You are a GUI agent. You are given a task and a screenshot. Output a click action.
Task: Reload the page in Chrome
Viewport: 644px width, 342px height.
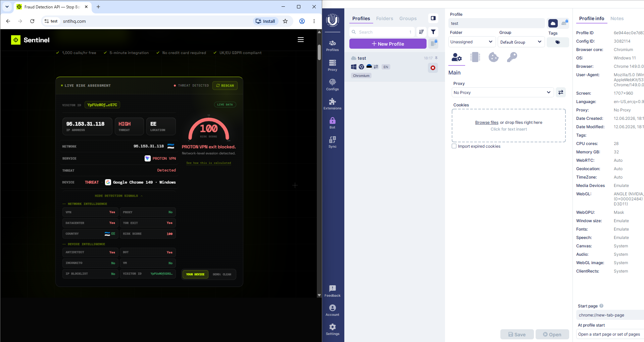32,21
